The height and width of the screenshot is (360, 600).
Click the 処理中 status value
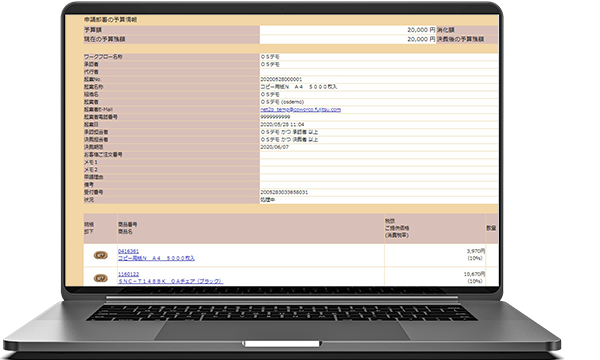pos(267,200)
